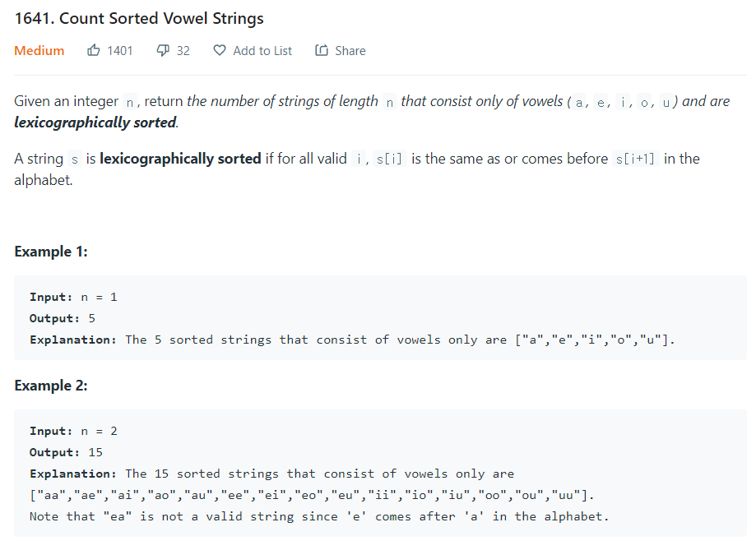The height and width of the screenshot is (550, 756).
Task: Click the 32 dislikes count
Action: coord(183,51)
